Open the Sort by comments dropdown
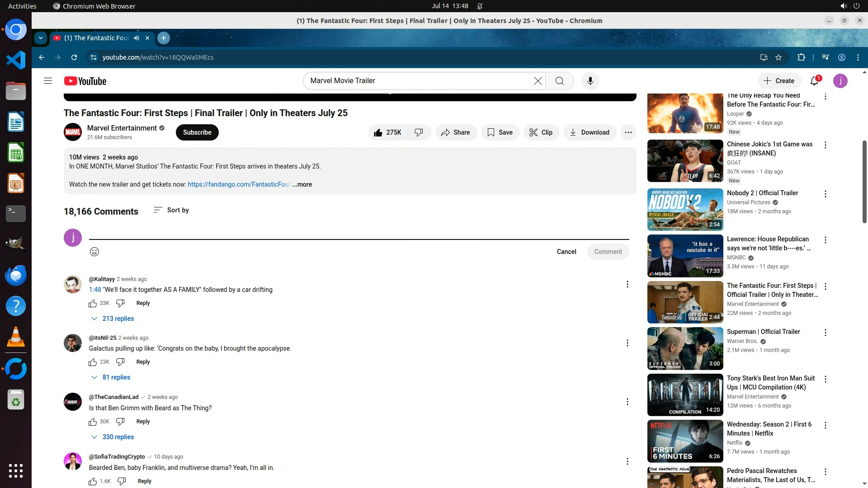The width and height of the screenshot is (868, 488). (171, 210)
